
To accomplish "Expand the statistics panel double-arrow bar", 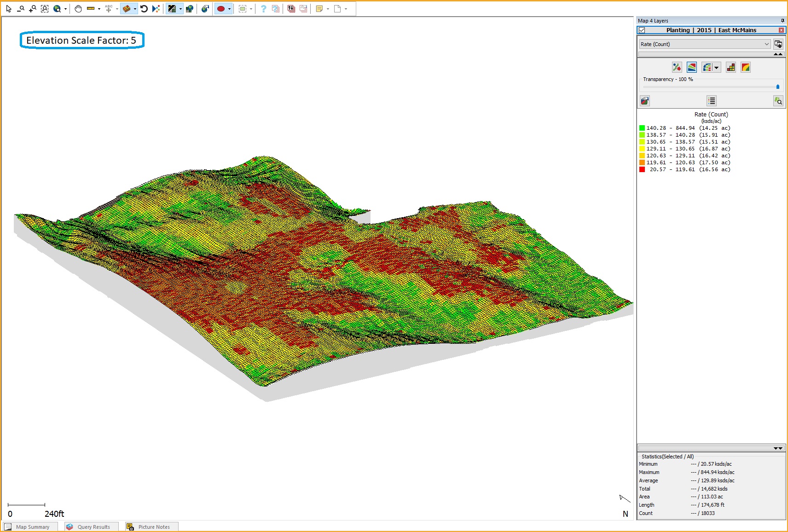I will (x=711, y=448).
